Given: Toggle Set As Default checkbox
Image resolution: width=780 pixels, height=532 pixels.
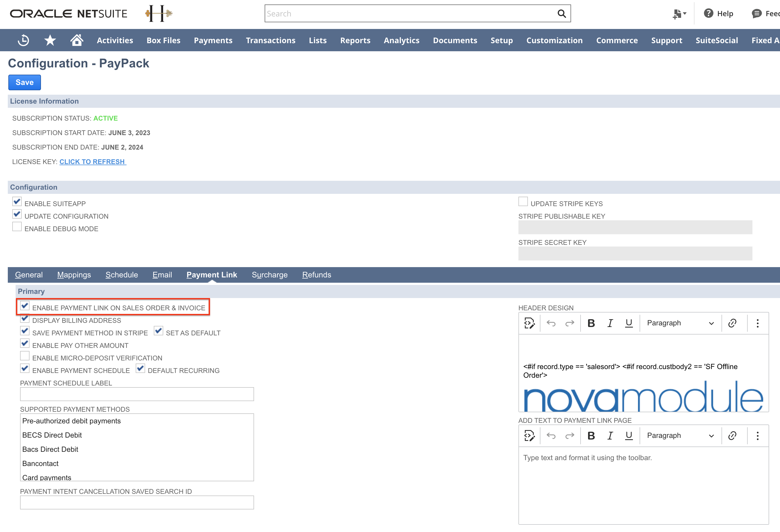Looking at the screenshot, I should click(x=159, y=331).
